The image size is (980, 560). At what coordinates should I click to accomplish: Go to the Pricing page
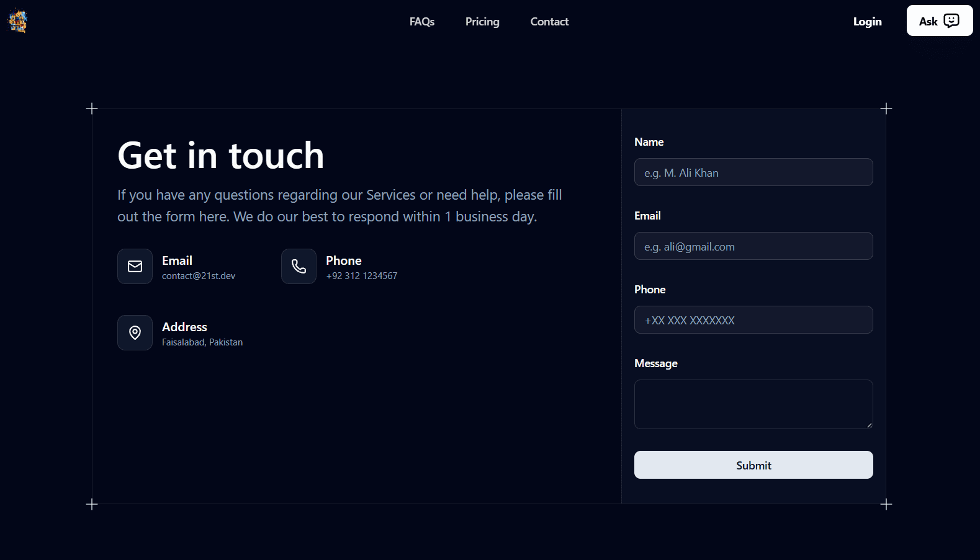coord(482,22)
